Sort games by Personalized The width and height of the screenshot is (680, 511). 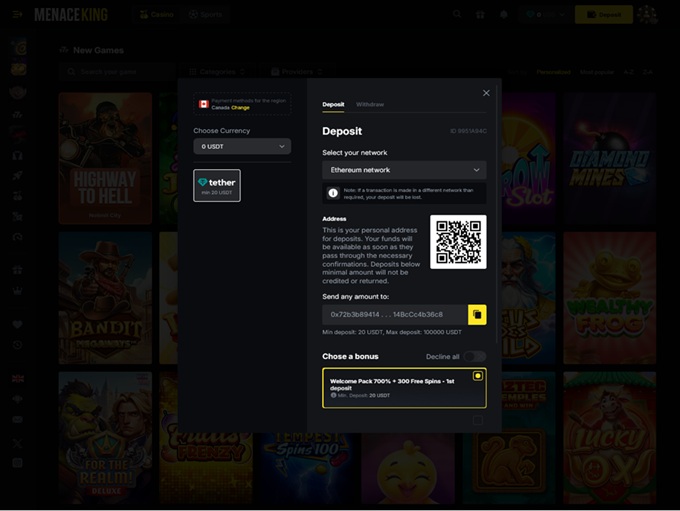click(x=553, y=72)
